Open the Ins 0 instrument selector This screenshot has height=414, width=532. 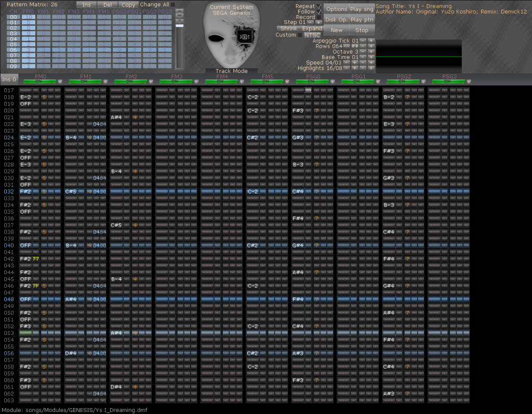[9, 80]
